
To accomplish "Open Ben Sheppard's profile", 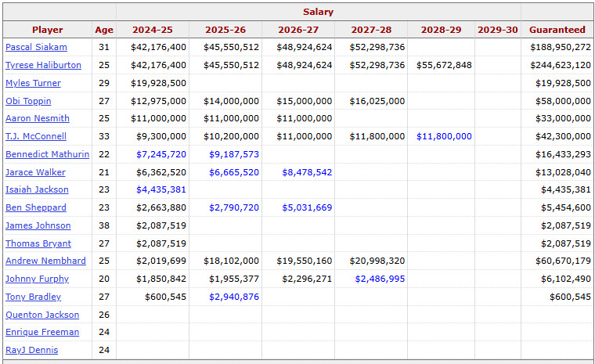I will click(36, 208).
